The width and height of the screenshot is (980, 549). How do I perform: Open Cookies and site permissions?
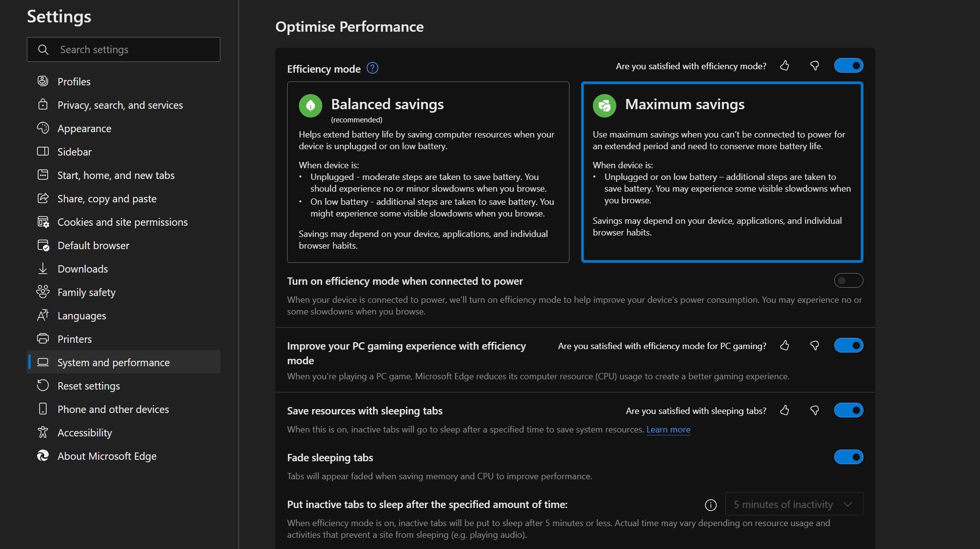pyautogui.click(x=122, y=222)
